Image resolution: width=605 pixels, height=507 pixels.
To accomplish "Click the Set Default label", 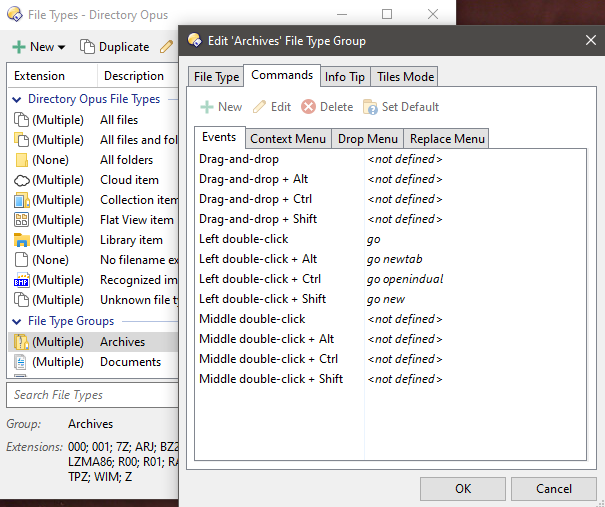I will tap(410, 107).
